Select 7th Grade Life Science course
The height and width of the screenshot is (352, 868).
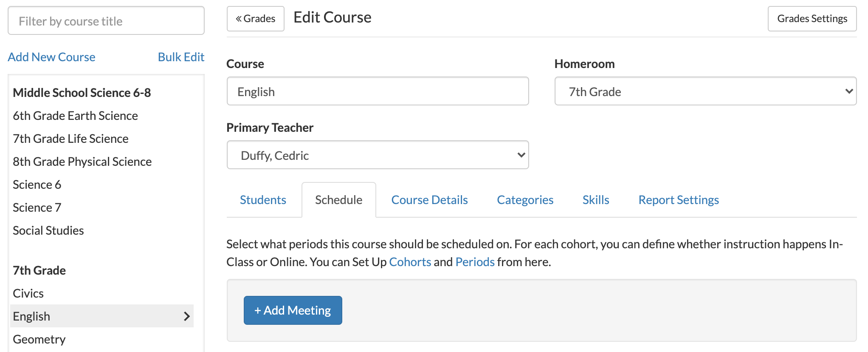(x=70, y=139)
